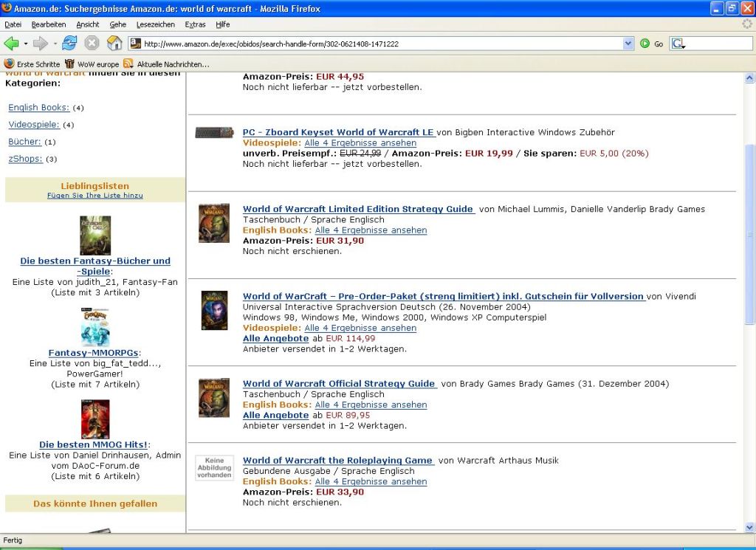The height and width of the screenshot is (550, 756).
Task: Click the MMOG Hits list cover thumbnail
Action: pyautogui.click(x=95, y=419)
